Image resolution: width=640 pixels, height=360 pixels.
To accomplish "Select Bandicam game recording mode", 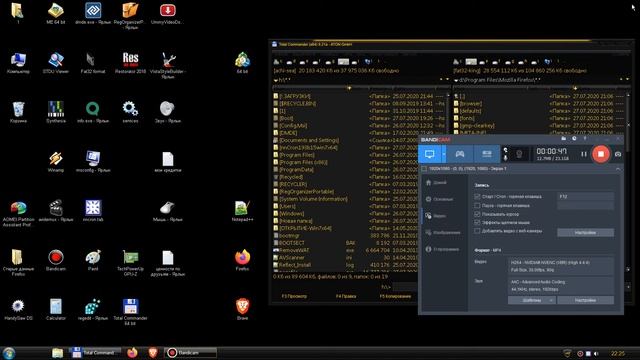I will pos(460,154).
